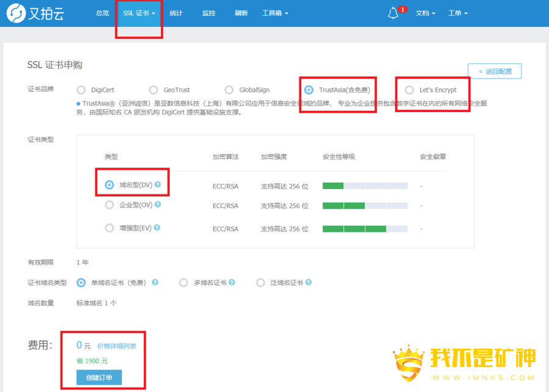Click the 又拍云 logo icon
549x392 pixels.
point(16,13)
